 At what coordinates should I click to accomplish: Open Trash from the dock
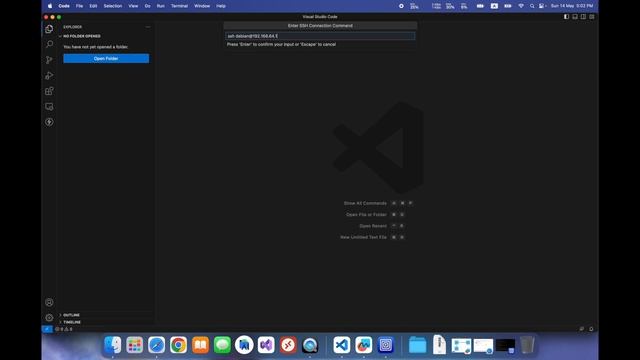coord(527,345)
